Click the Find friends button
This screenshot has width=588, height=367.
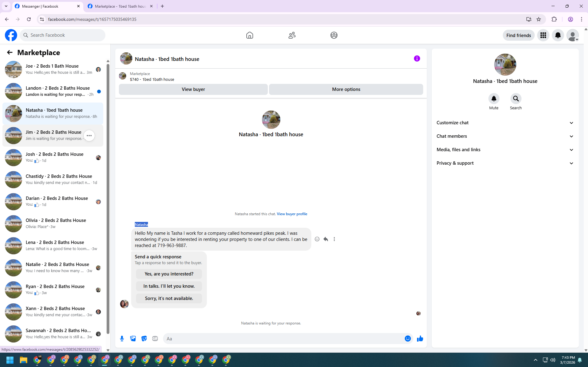[519, 35]
